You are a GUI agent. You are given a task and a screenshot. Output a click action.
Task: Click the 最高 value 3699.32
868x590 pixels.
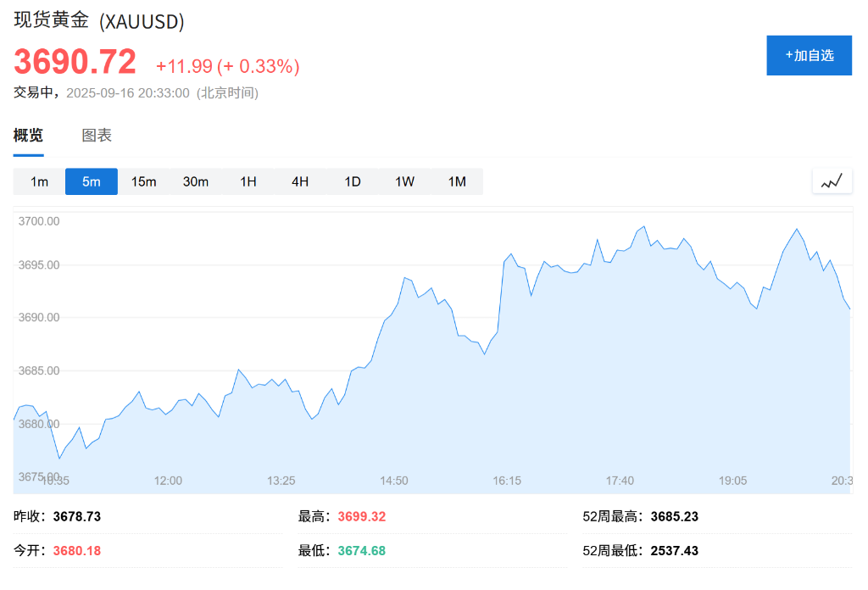coord(361,516)
